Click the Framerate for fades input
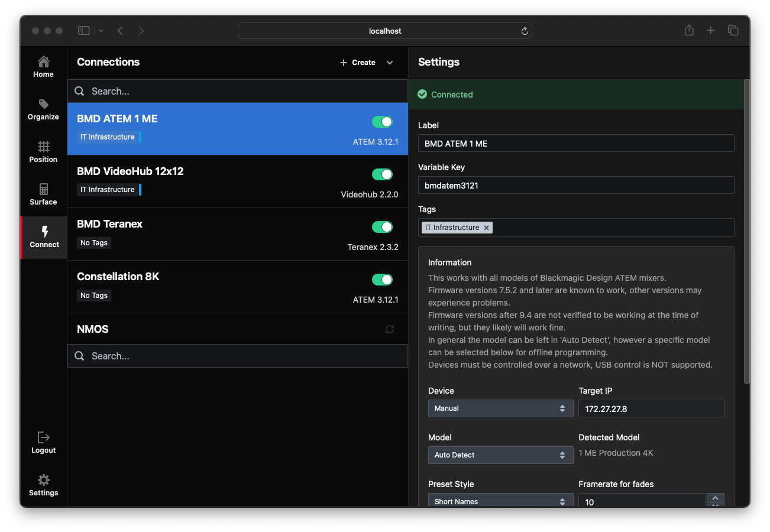Viewport: 770px width, 532px height. click(642, 501)
